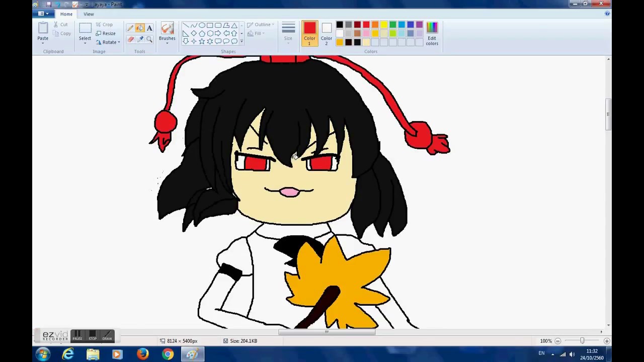644x362 pixels.
Task: Choose the Triangle shape
Action: click(x=234, y=26)
